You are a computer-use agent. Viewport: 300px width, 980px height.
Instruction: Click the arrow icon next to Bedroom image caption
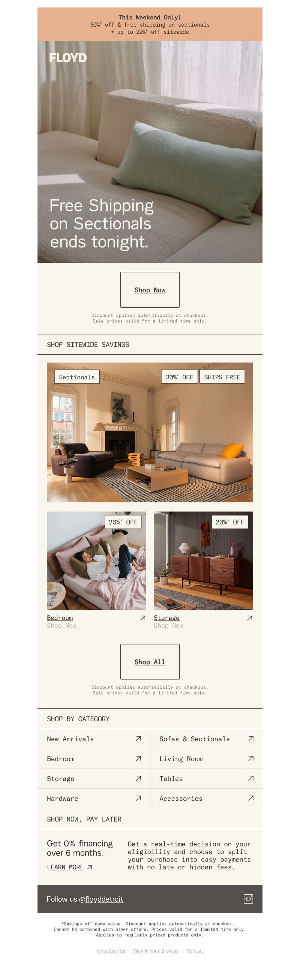click(143, 618)
